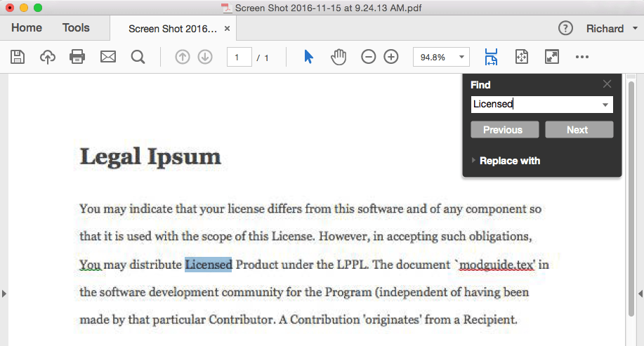Upload the file with the cloud icon

click(x=48, y=57)
